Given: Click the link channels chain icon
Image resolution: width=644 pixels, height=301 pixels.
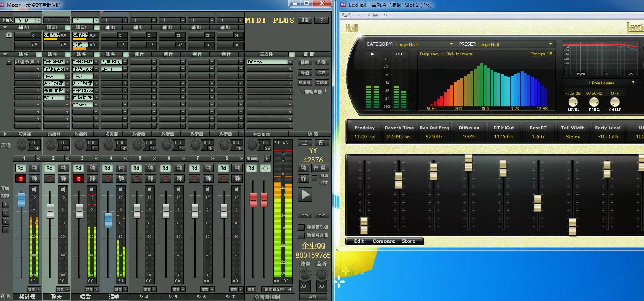Looking at the screenshot, I should pos(305,215).
